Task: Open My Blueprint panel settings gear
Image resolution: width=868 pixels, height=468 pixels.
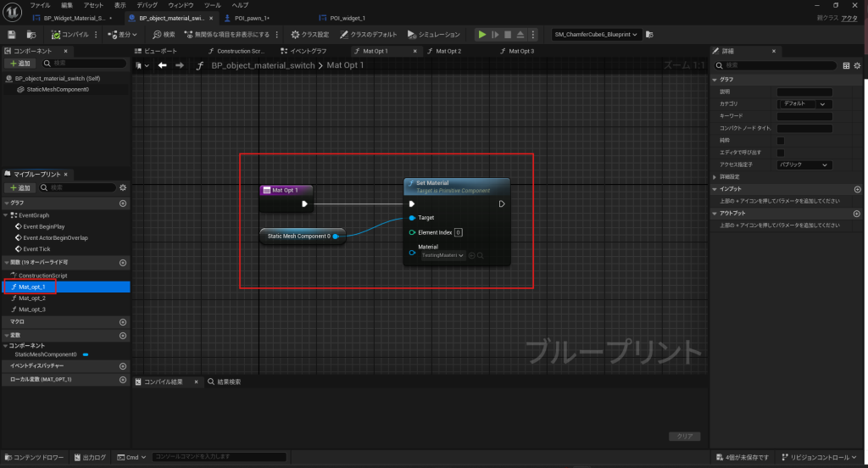Action: [x=123, y=187]
